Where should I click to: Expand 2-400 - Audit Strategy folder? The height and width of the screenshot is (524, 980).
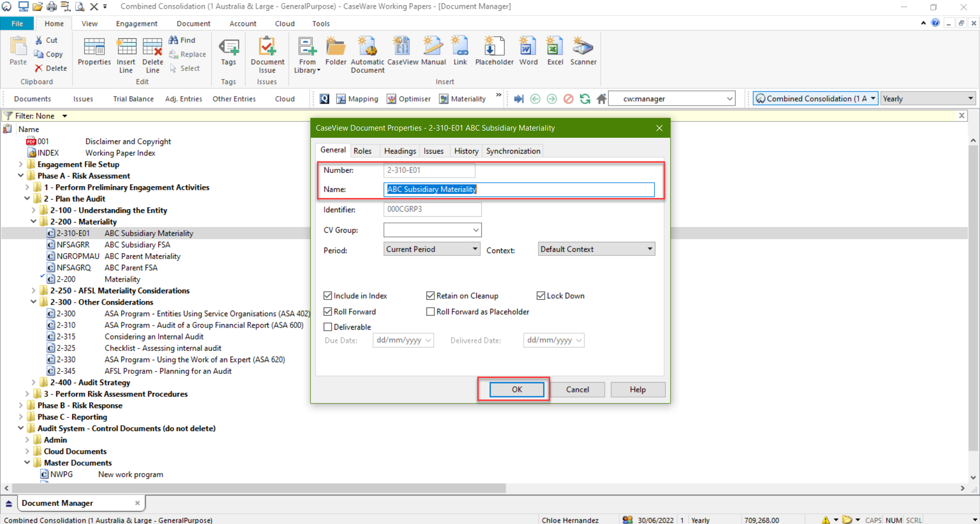34,382
